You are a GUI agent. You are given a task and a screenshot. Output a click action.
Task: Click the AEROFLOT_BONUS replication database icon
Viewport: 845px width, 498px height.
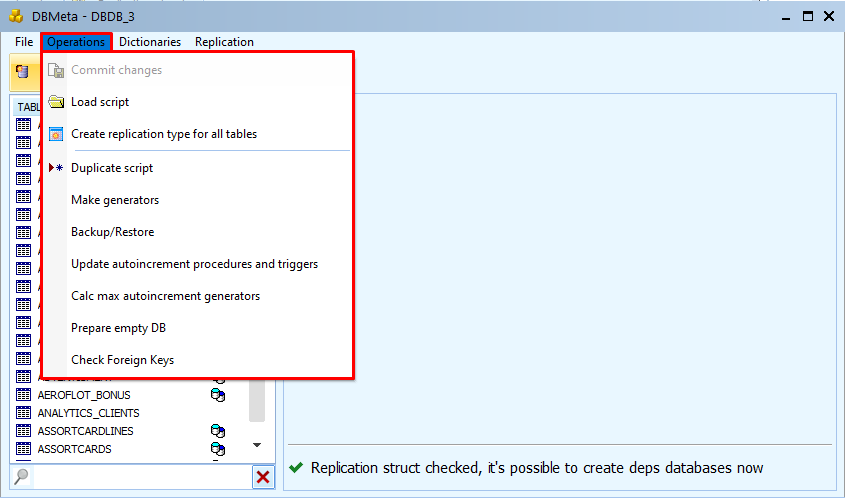click(217, 395)
